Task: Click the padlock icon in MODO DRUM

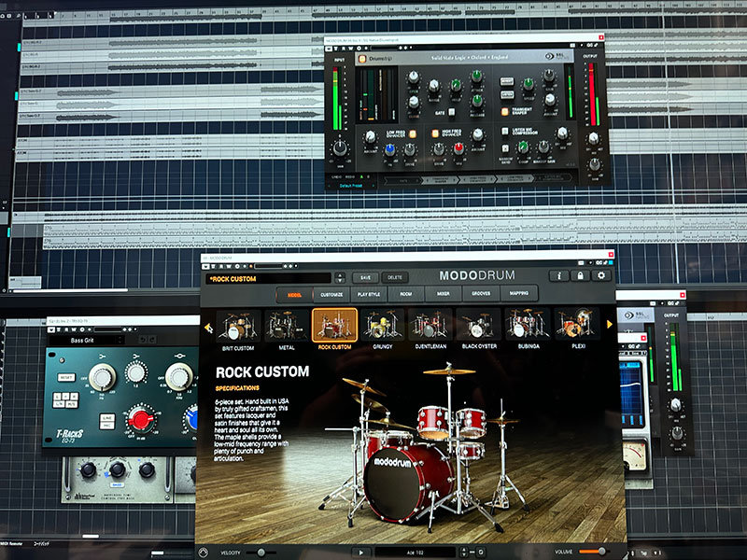Action: 580,275
